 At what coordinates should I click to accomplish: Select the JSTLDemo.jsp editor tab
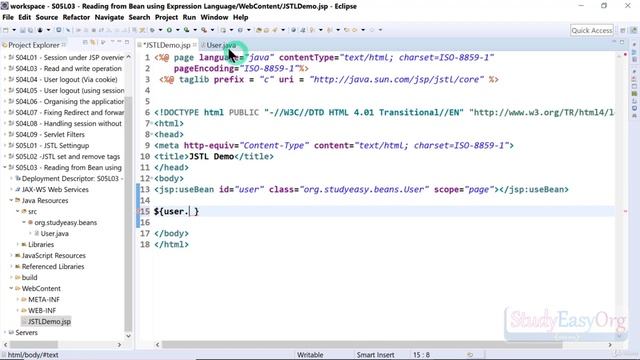pyautogui.click(x=167, y=45)
